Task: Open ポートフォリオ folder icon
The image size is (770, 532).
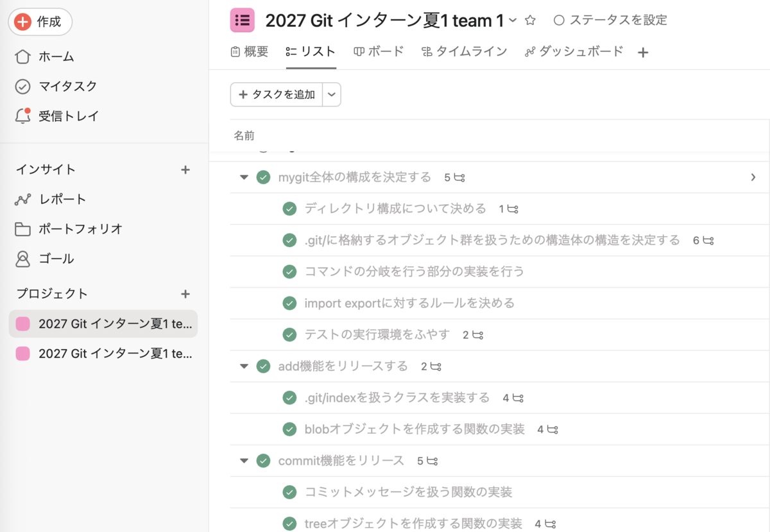Action: 22,229
